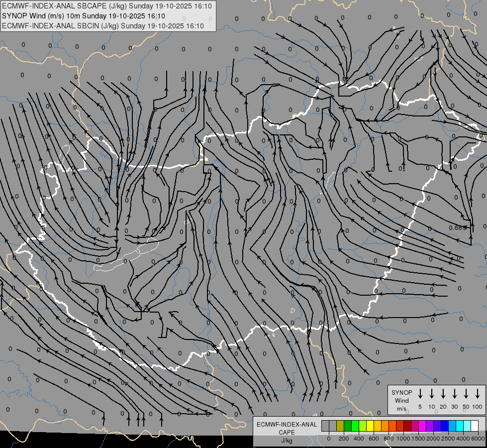Click the 2500 tick label on the CAPE scale
The image size is (487, 448).
click(448, 439)
